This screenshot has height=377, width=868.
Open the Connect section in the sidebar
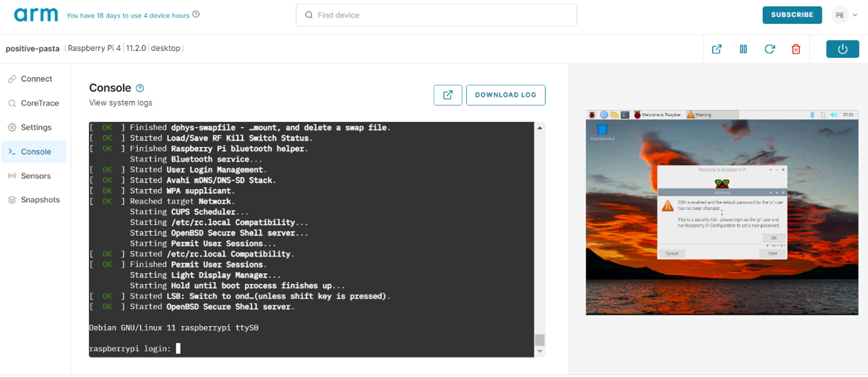36,79
